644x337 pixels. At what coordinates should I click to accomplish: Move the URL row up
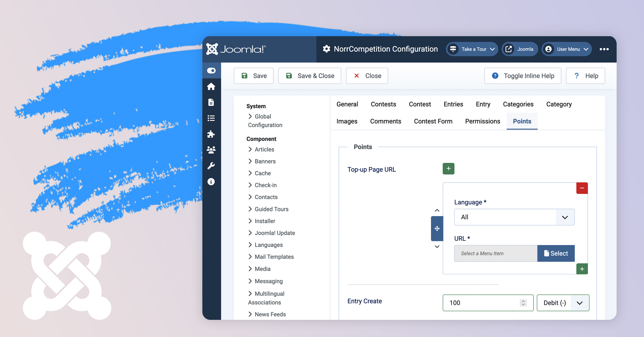(x=437, y=210)
